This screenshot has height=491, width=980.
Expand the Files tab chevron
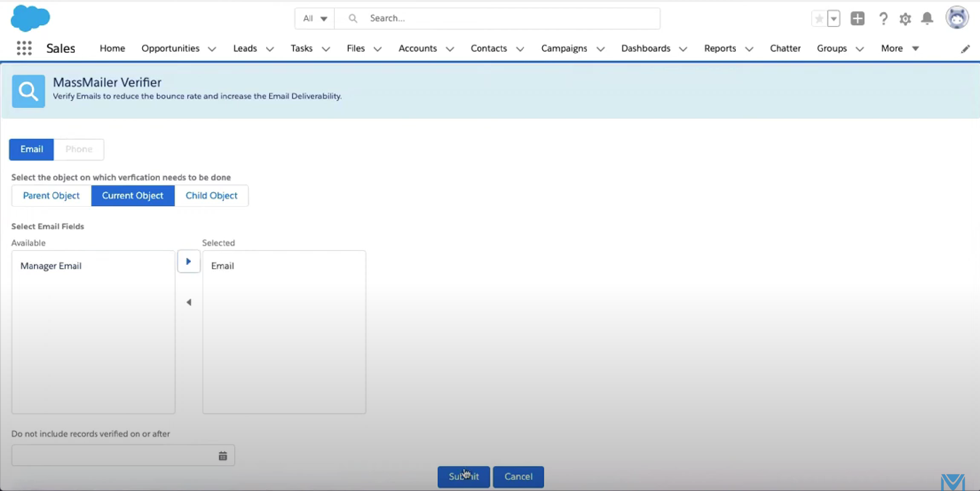[377, 49]
